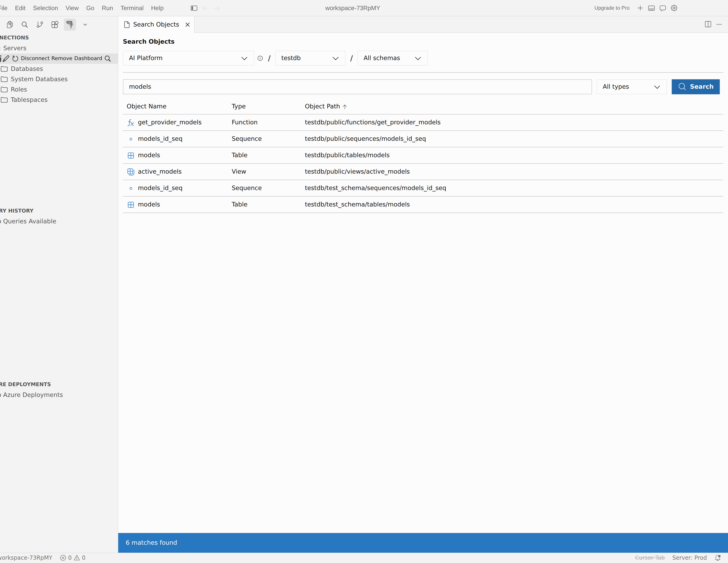Select the Servers tree node
The height and width of the screenshot is (563, 728).
coord(15,48)
